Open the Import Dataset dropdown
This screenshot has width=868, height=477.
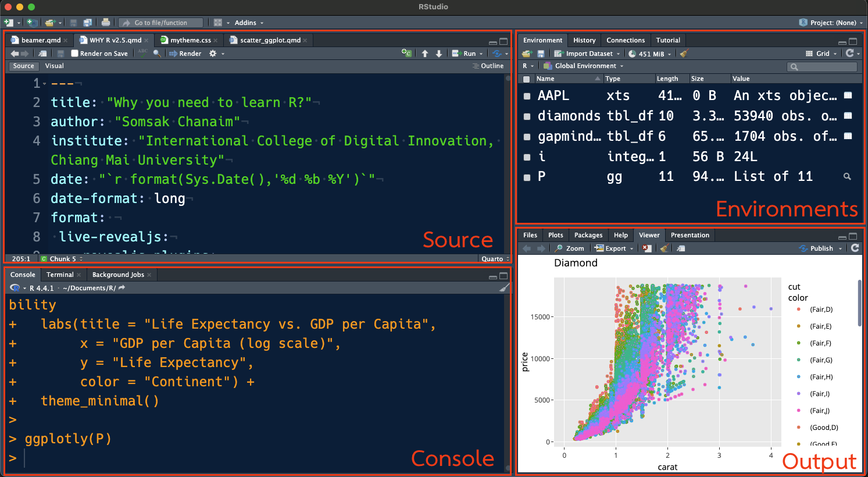[587, 54]
